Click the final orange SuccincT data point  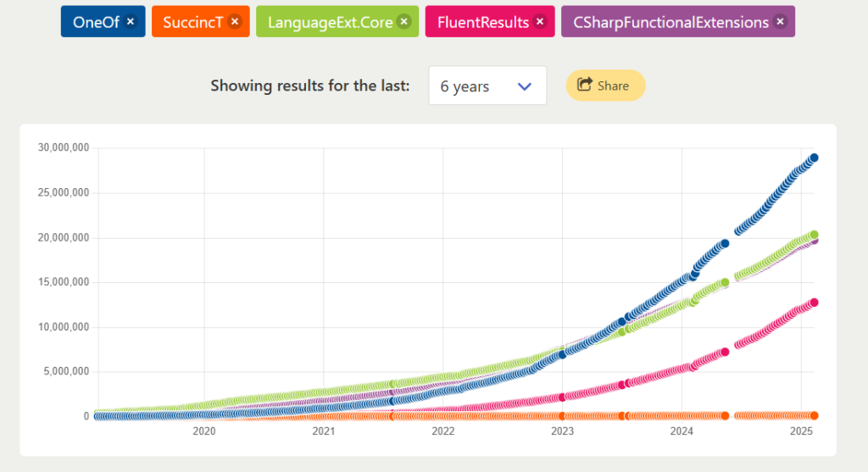click(814, 415)
